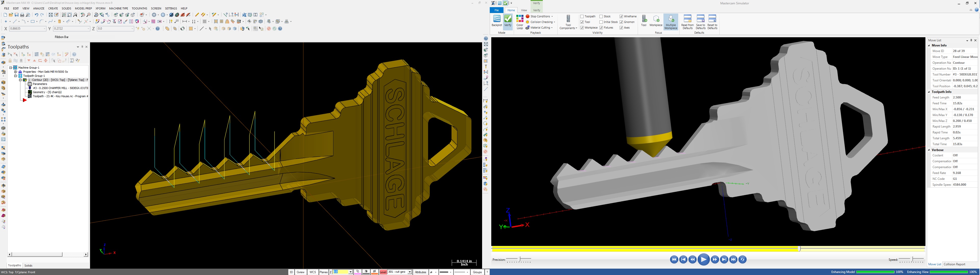
Task: Click the G1 post icon in Toolpaths
Action: 53,54
